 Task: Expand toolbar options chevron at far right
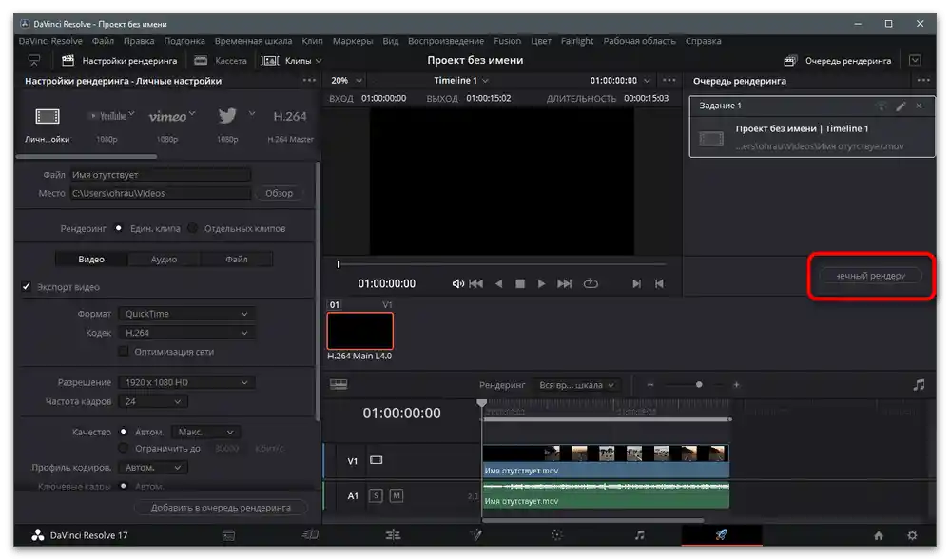point(915,60)
